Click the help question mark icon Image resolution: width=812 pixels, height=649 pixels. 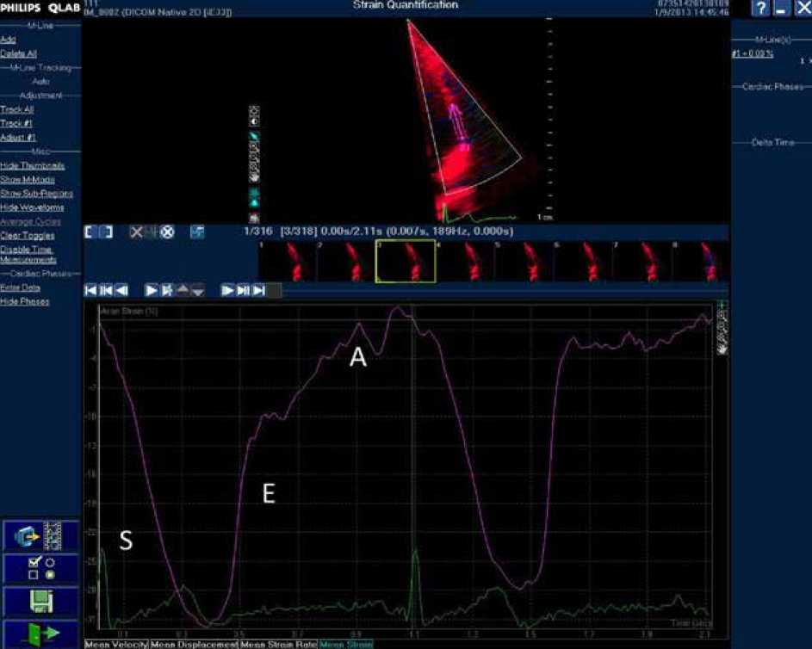coord(760,8)
